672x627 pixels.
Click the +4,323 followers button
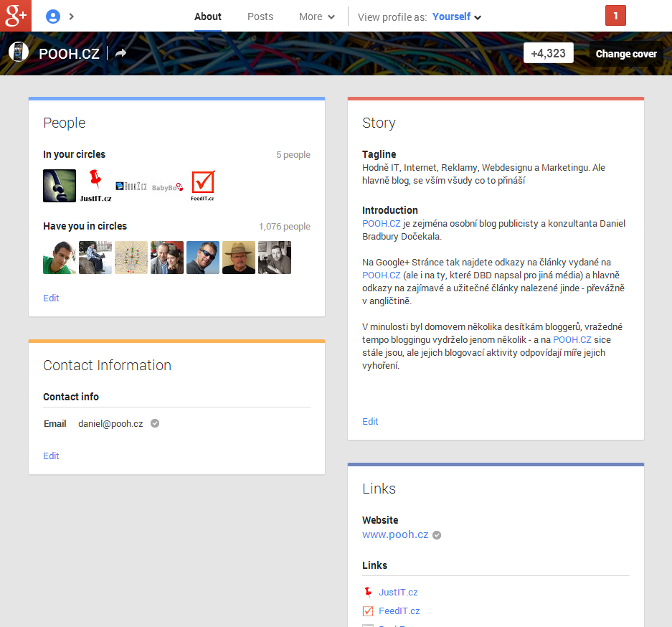548,52
